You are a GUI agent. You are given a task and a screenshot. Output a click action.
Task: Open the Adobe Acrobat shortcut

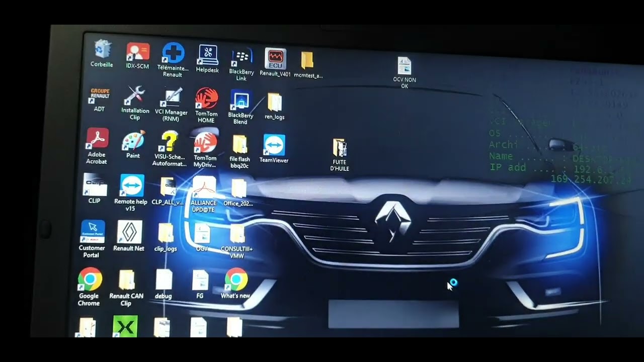pyautogui.click(x=97, y=146)
